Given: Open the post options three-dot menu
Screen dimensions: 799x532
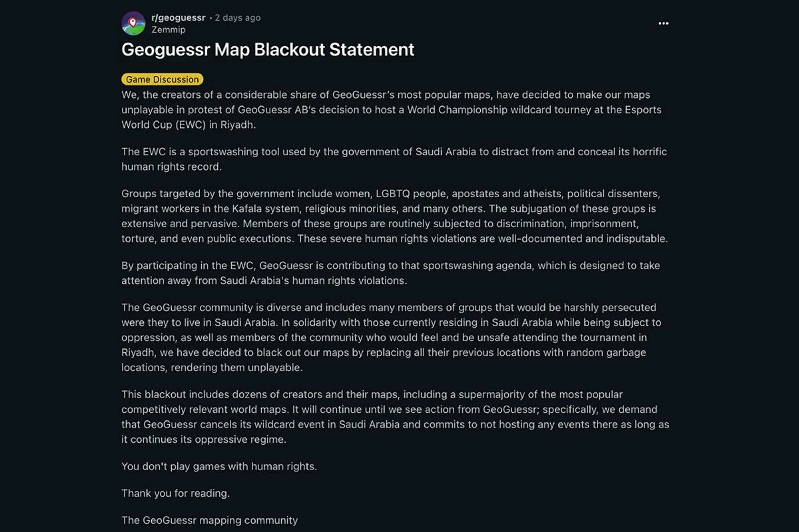Looking at the screenshot, I should [663, 24].
